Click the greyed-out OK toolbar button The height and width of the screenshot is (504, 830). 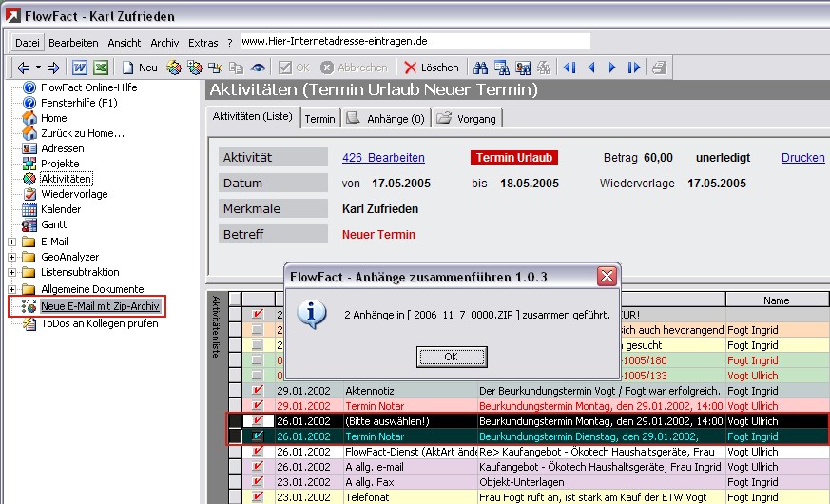[x=294, y=68]
